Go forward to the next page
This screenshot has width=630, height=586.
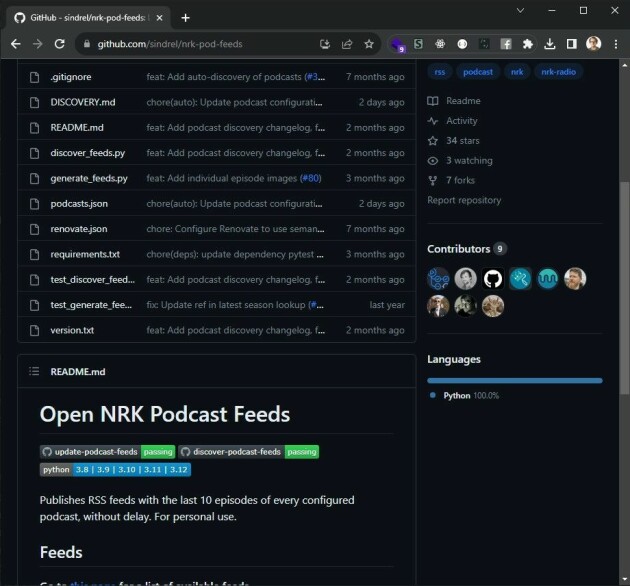37,44
